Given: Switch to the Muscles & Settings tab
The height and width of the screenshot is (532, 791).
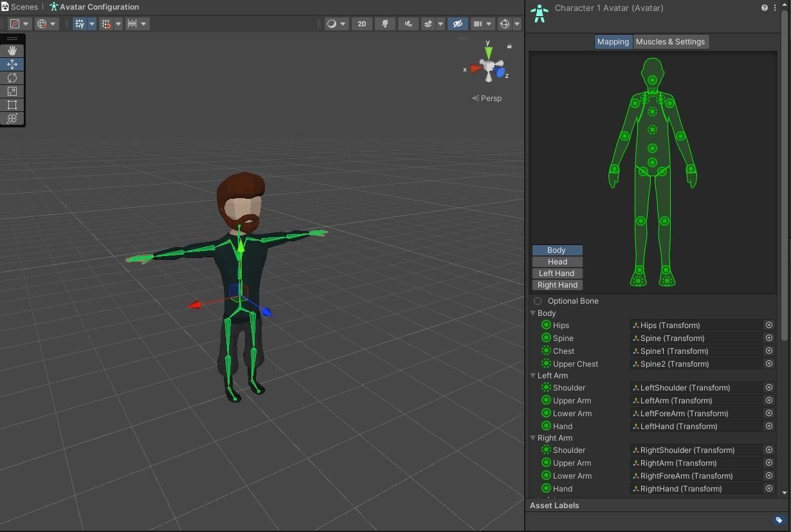Looking at the screenshot, I should (x=670, y=41).
